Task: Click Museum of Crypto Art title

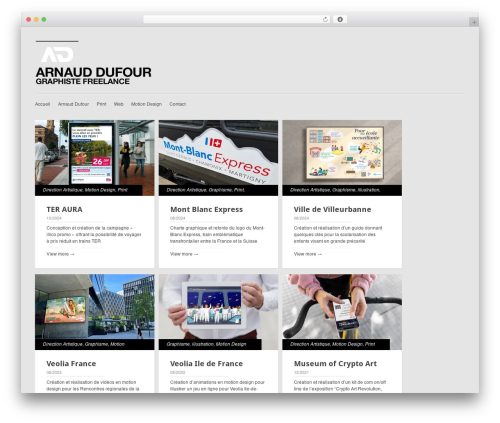Action: (x=335, y=363)
